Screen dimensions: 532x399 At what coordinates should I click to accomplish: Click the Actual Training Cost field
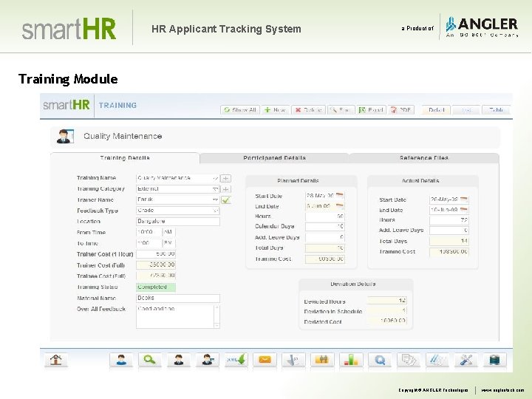449,252
